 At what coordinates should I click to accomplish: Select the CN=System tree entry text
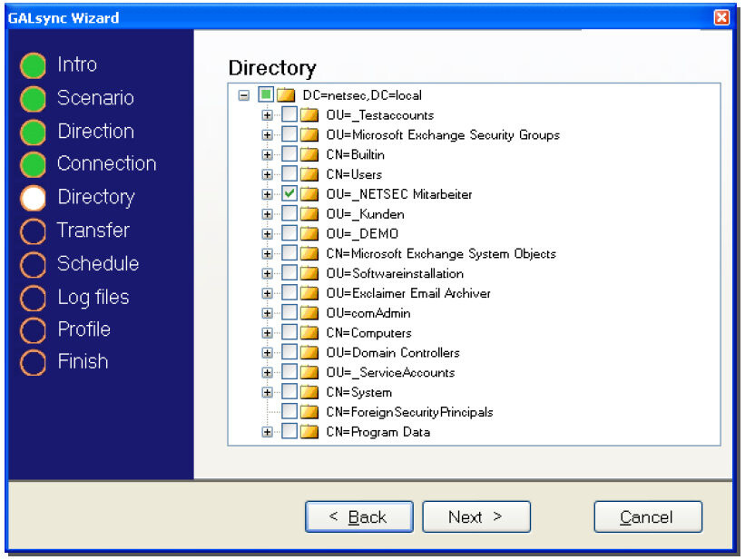pos(359,393)
